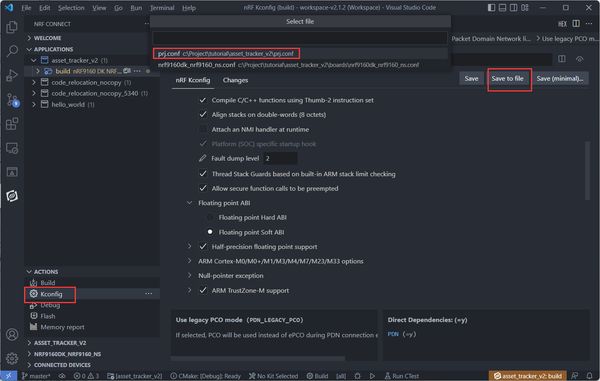Viewport: 600px width, 381px height.
Task: Edit the Fault dump level value field
Action: tap(280, 158)
